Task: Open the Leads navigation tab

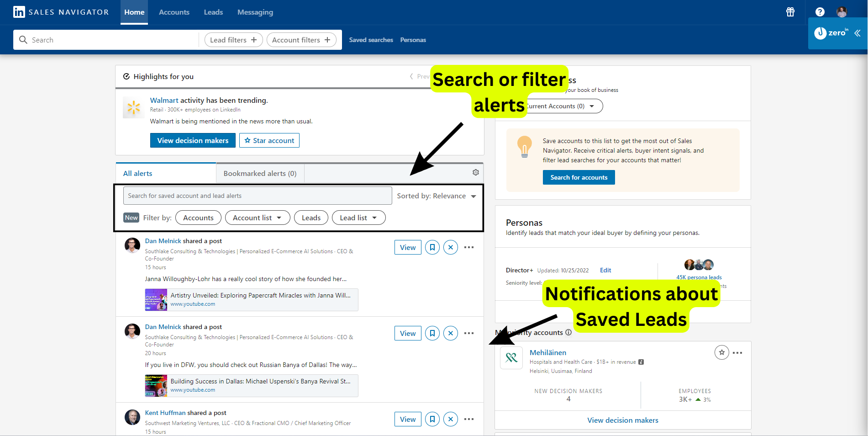Action: (213, 12)
